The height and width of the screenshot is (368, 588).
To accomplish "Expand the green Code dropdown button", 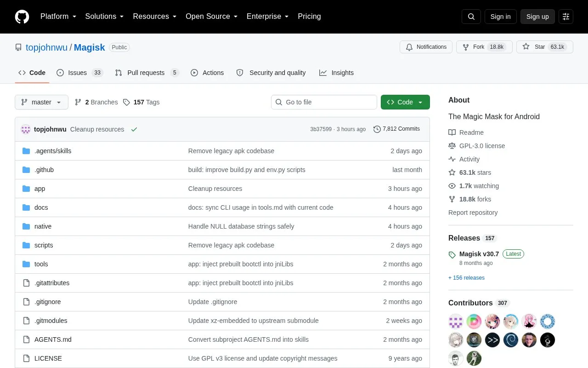I will [x=405, y=102].
